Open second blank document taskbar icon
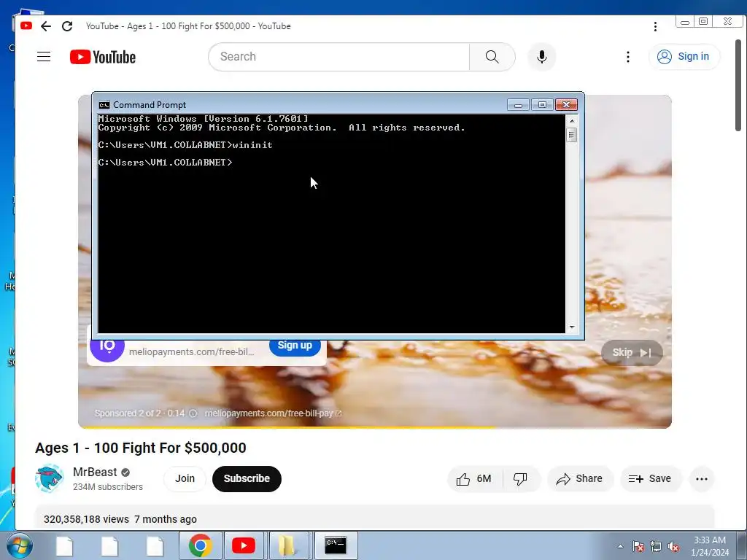Viewport: 747px width, 560px height. (109, 545)
